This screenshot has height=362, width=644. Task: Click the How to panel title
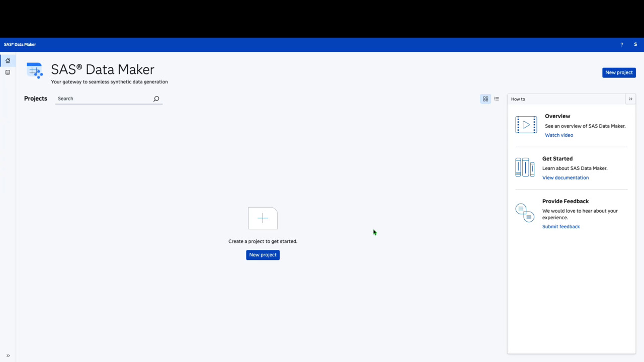click(518, 99)
